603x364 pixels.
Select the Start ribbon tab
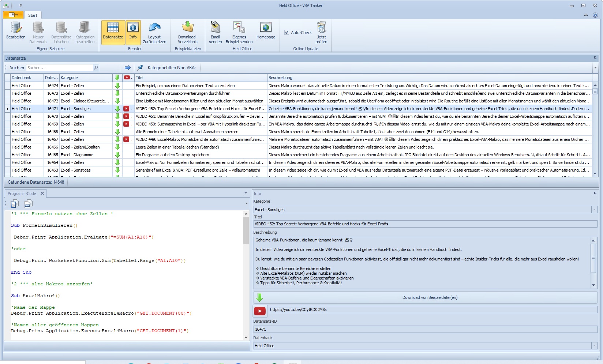pos(33,15)
